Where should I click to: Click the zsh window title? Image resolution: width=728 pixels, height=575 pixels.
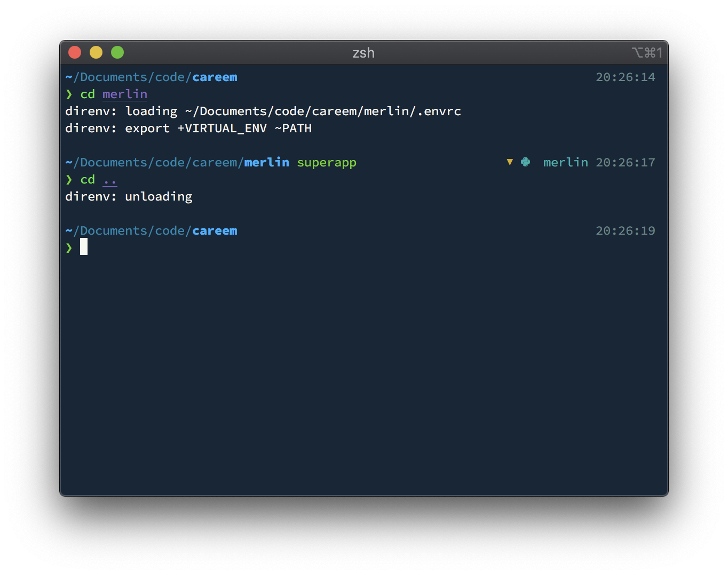coord(363,53)
